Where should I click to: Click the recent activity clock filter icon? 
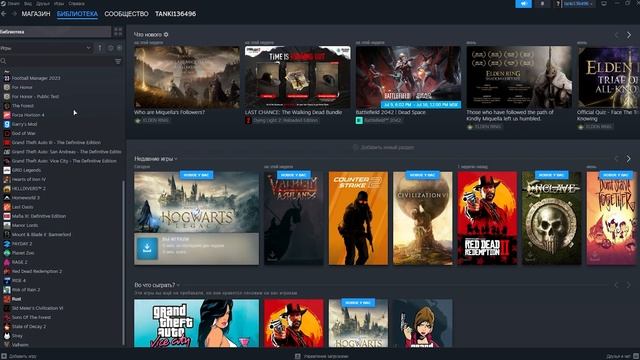pyautogui.click(x=111, y=48)
